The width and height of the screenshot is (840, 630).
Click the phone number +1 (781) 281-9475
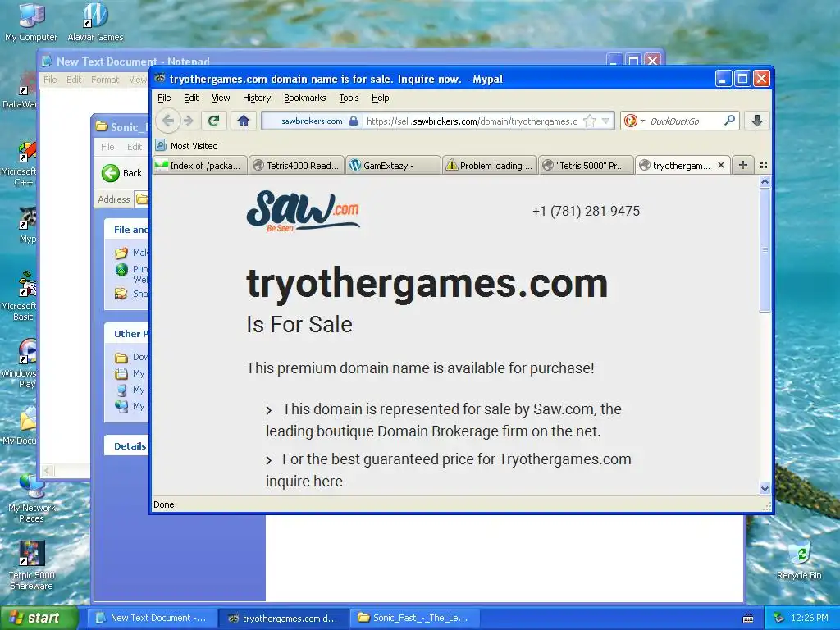point(586,211)
